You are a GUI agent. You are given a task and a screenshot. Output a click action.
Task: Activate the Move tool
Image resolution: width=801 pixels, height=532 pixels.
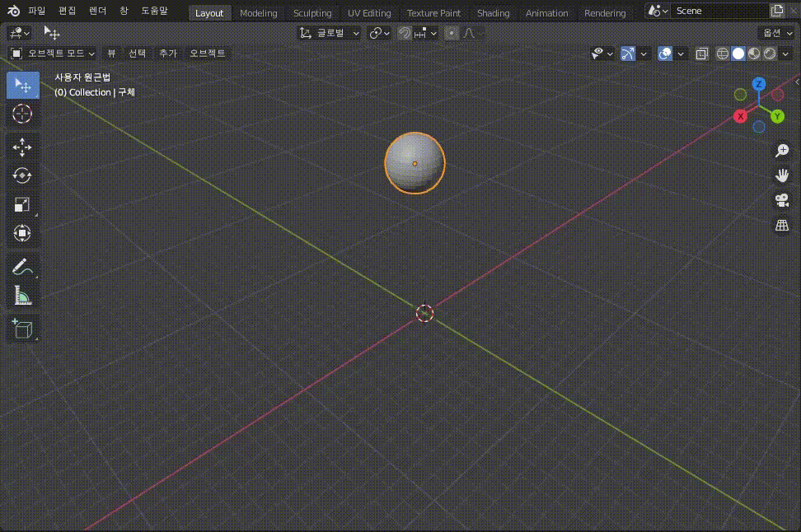[22, 147]
